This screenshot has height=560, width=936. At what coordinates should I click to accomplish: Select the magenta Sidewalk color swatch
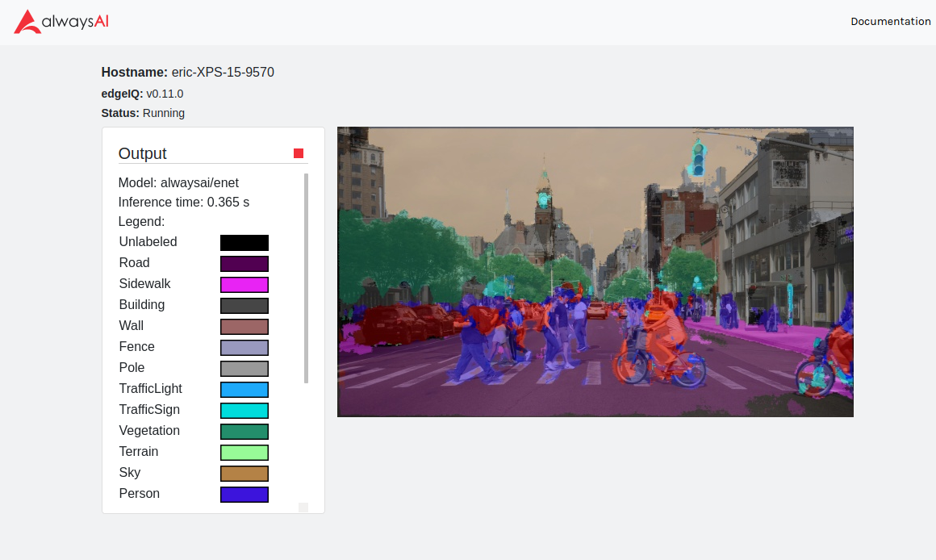(244, 284)
